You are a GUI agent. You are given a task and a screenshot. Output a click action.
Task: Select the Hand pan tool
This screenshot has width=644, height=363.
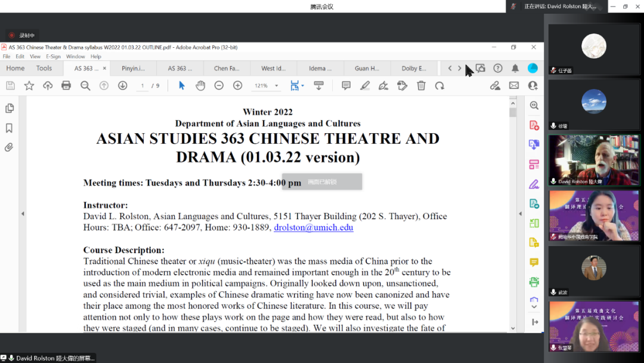pyautogui.click(x=200, y=85)
